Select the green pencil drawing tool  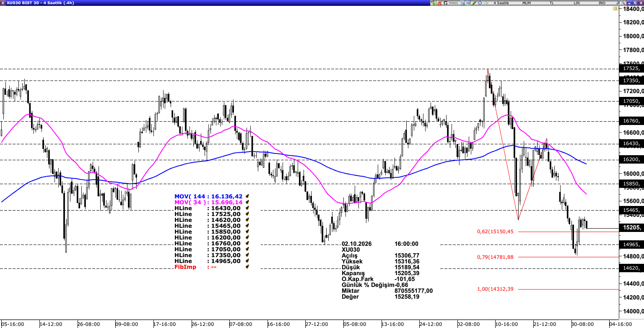coord(474,3)
